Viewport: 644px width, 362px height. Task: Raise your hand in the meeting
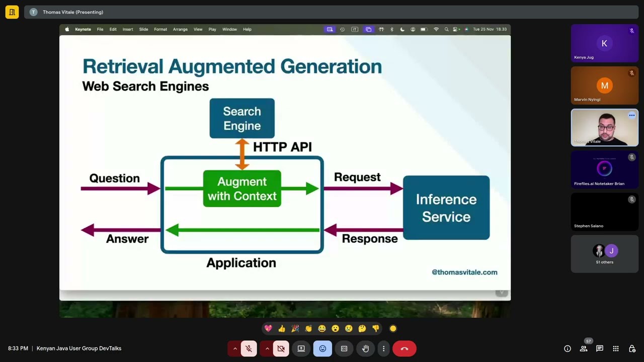pos(366,348)
